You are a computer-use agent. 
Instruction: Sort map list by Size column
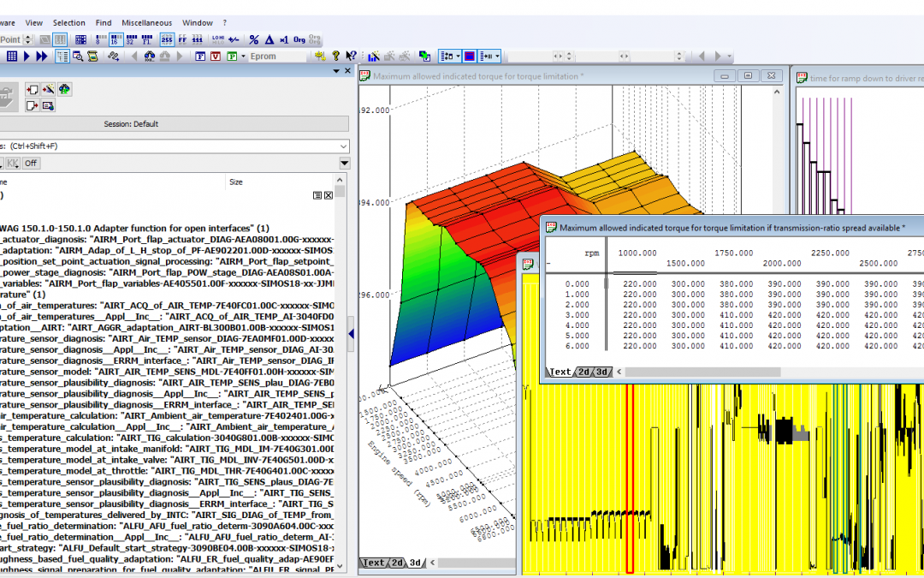(x=236, y=182)
